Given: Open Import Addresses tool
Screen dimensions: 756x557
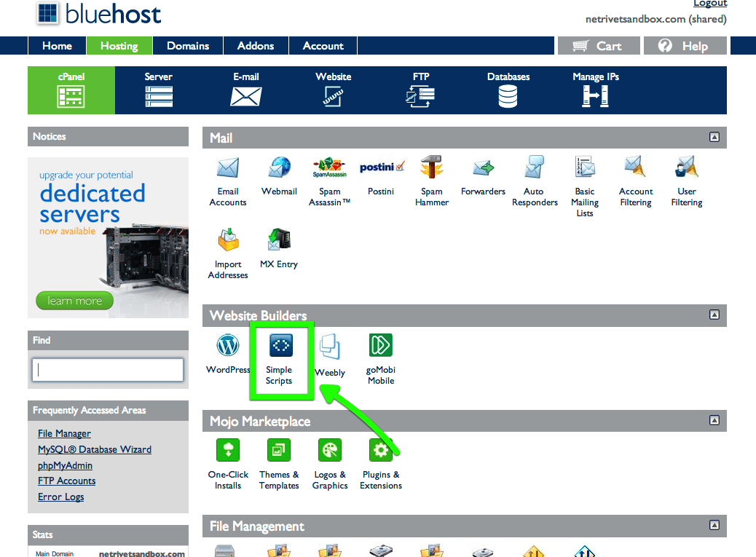Looking at the screenshot, I should point(228,254).
